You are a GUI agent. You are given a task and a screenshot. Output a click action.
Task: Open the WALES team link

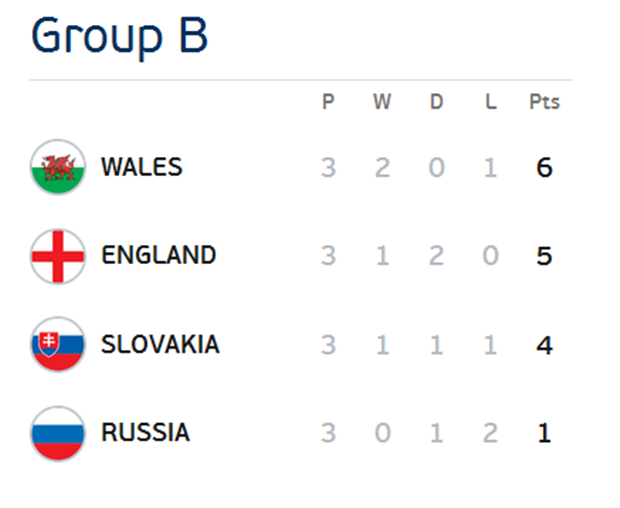click(142, 167)
